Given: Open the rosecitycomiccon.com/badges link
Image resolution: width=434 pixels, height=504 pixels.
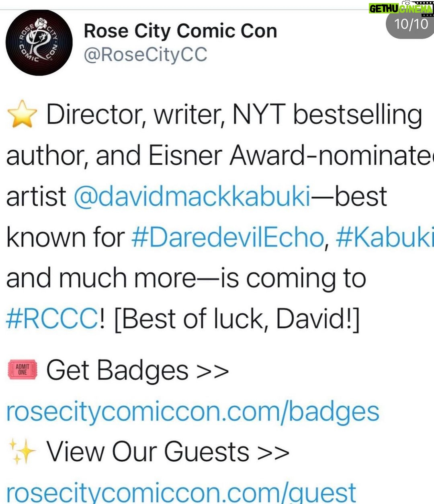Looking at the screenshot, I should click(193, 412).
